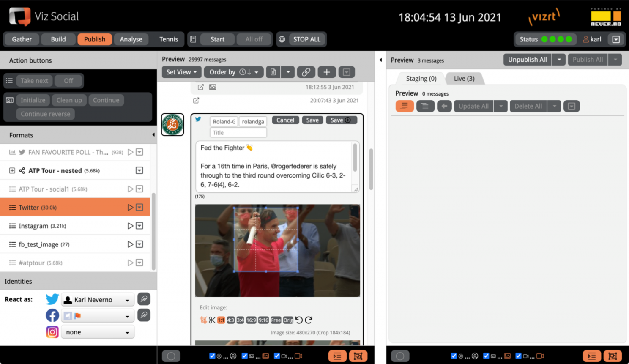Open the Set View dropdown
Image resolution: width=629 pixels, height=364 pixels.
[181, 72]
